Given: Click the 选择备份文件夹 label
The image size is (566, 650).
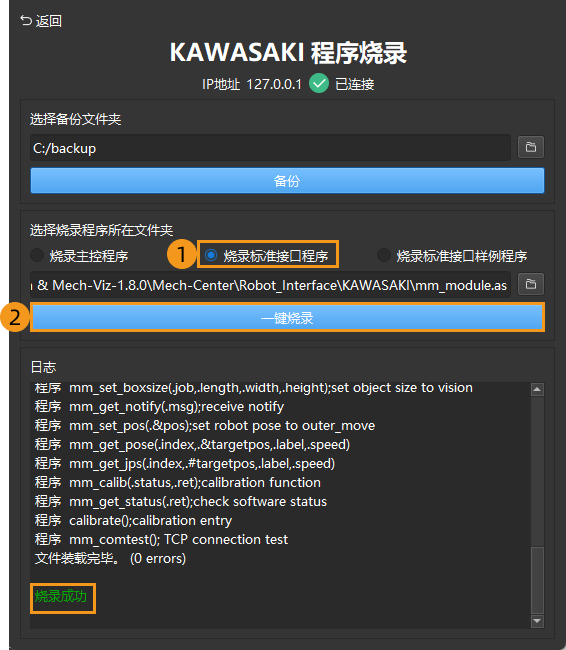Looking at the screenshot, I should tap(75, 119).
